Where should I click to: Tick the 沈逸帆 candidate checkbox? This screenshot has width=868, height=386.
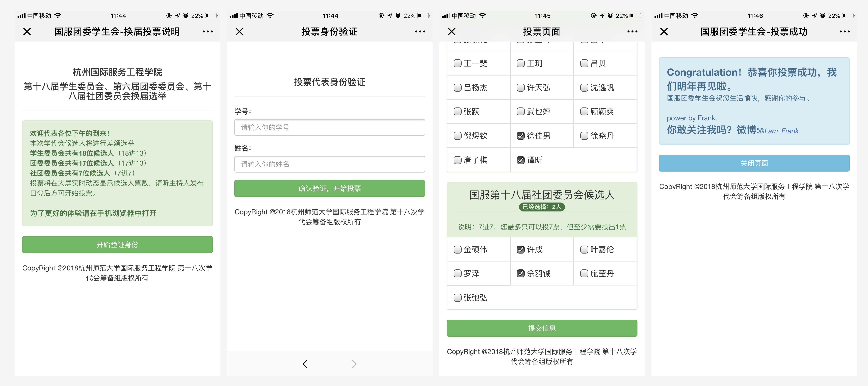pos(584,88)
